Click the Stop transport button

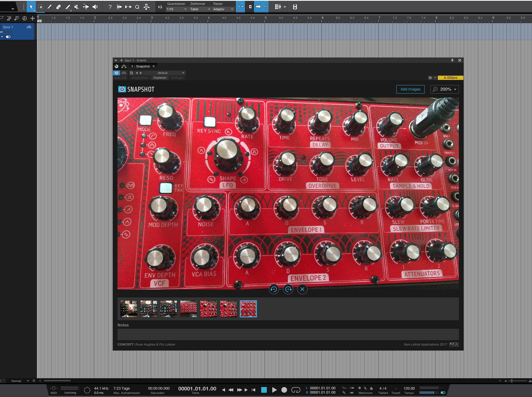click(264, 390)
